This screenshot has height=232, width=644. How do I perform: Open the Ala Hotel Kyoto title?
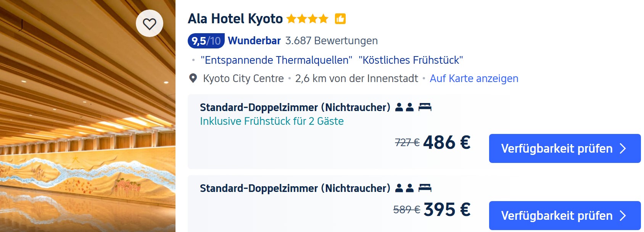235,19
